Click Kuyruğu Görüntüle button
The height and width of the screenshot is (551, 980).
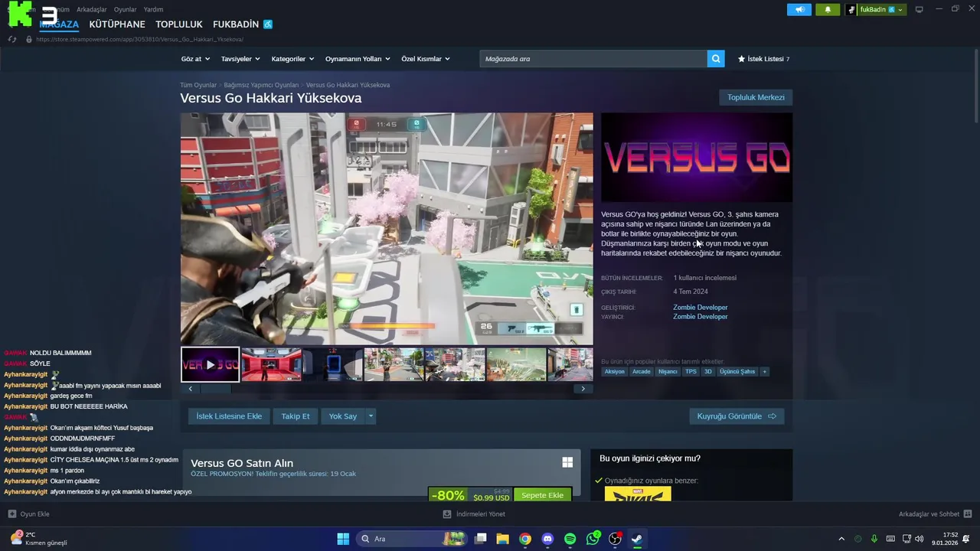737,416
